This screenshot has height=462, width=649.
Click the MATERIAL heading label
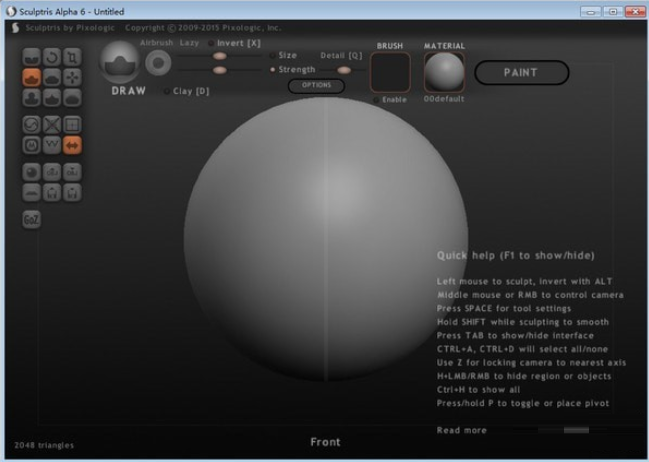click(444, 46)
